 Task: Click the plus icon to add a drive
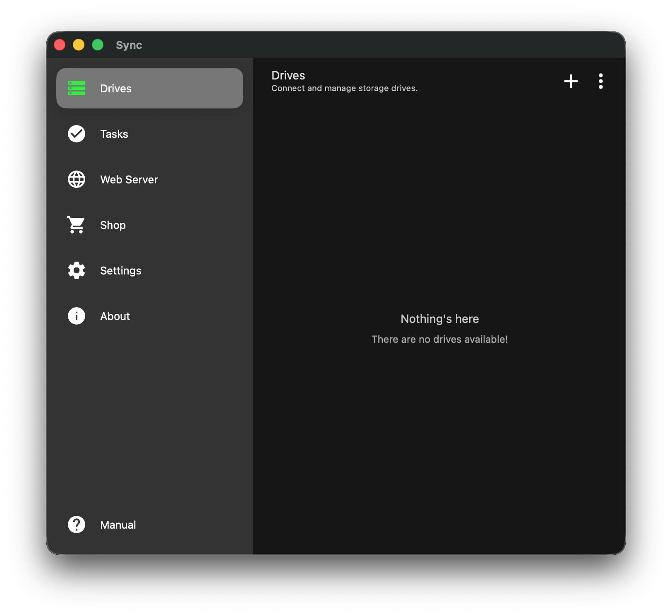(x=571, y=81)
